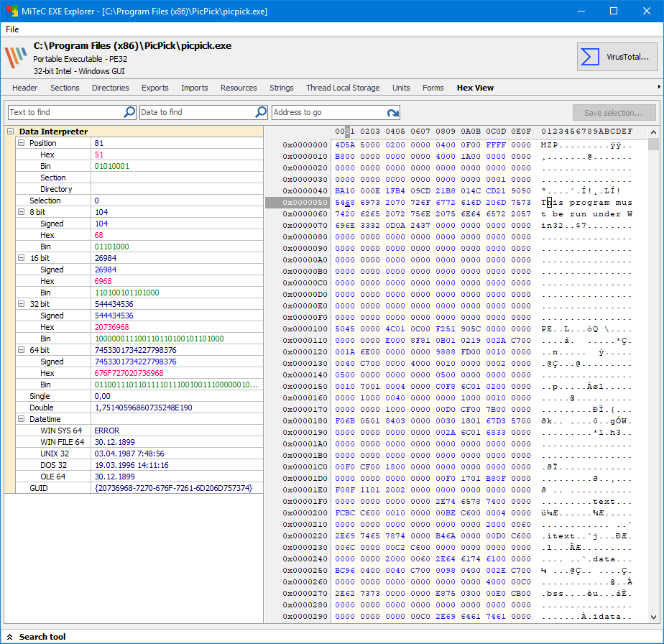Image resolution: width=664 pixels, height=644 pixels.
Task: Collapse the Data Interpreter root node
Action: coord(10,132)
